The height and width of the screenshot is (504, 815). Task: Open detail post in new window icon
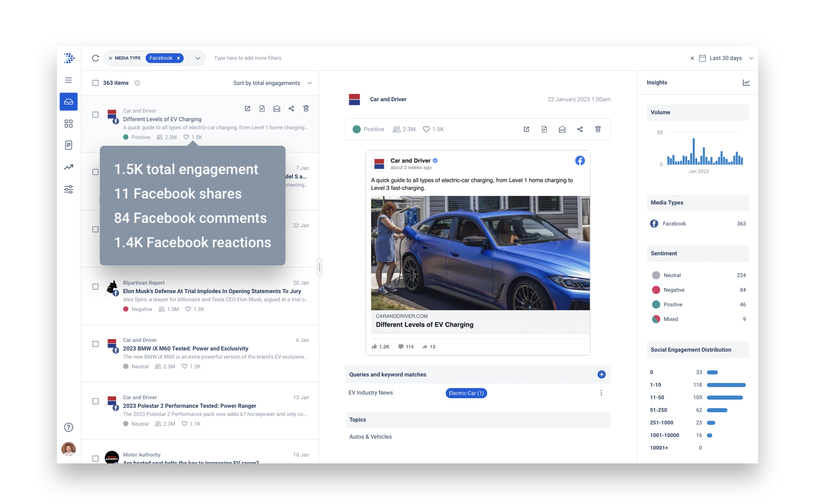tap(526, 129)
